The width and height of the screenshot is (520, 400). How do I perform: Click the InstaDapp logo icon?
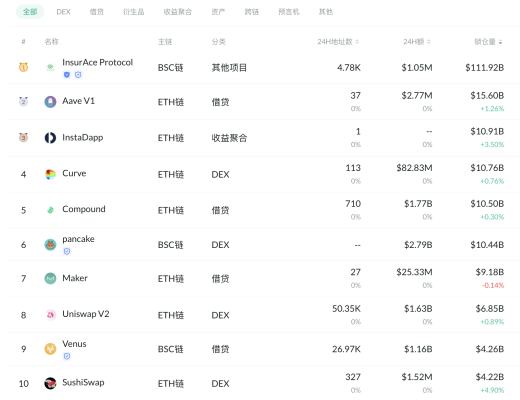[50, 138]
